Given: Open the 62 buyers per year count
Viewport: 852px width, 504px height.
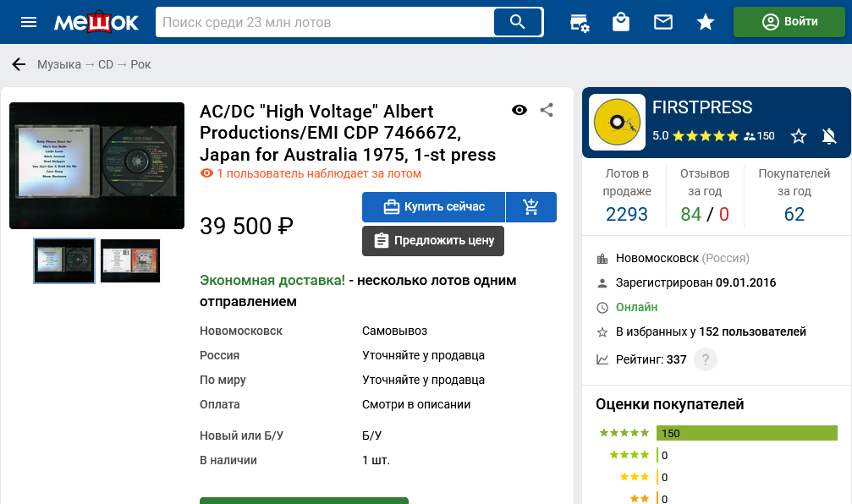Looking at the screenshot, I should pos(794,215).
